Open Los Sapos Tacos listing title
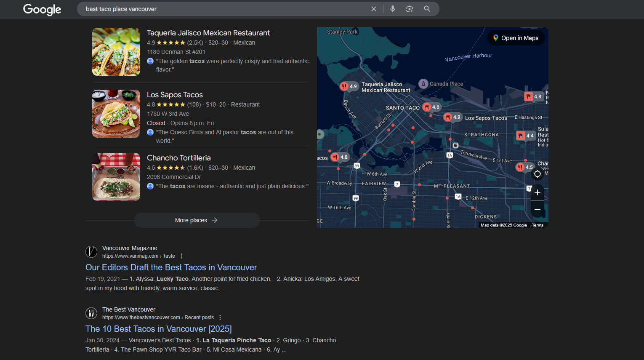Image resolution: width=644 pixels, height=360 pixels. [175, 95]
